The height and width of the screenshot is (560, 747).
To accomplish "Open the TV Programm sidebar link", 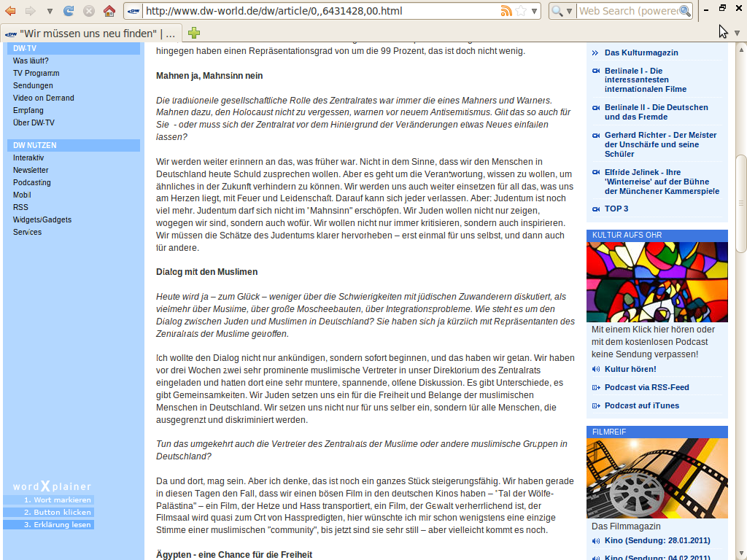I will point(36,74).
